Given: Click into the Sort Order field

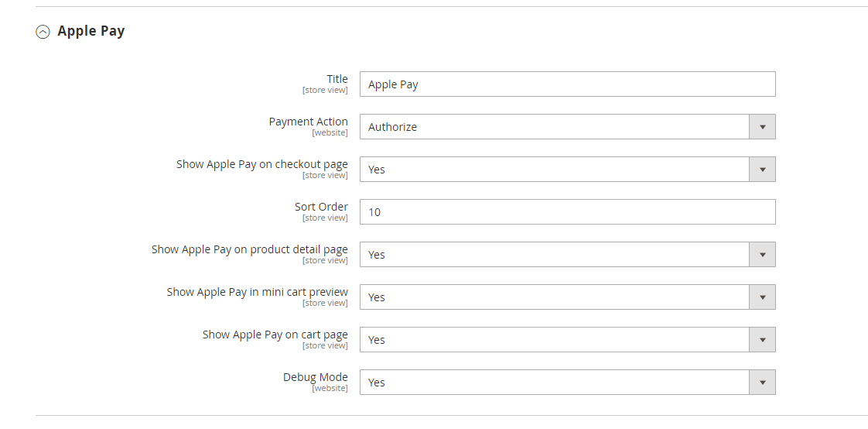Looking at the screenshot, I should tap(567, 212).
